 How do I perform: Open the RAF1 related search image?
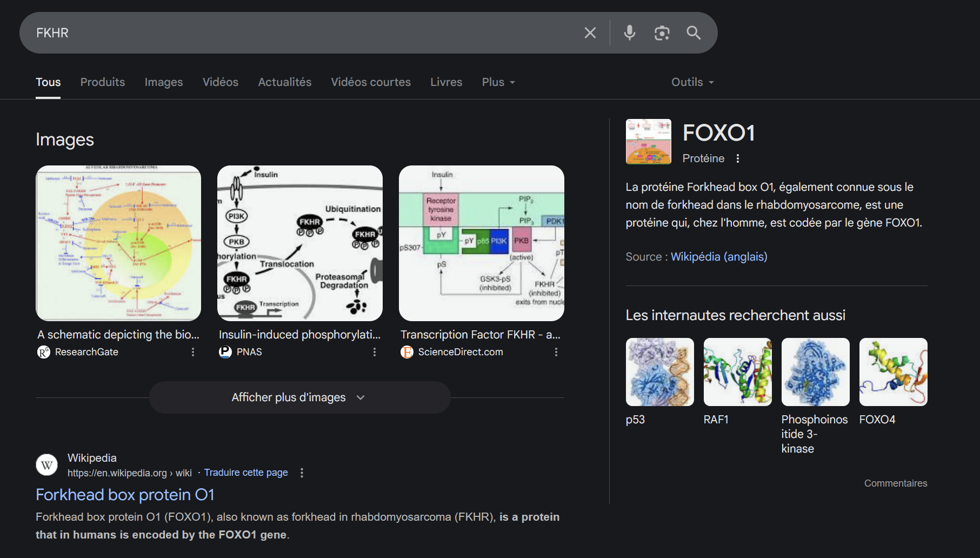click(738, 372)
